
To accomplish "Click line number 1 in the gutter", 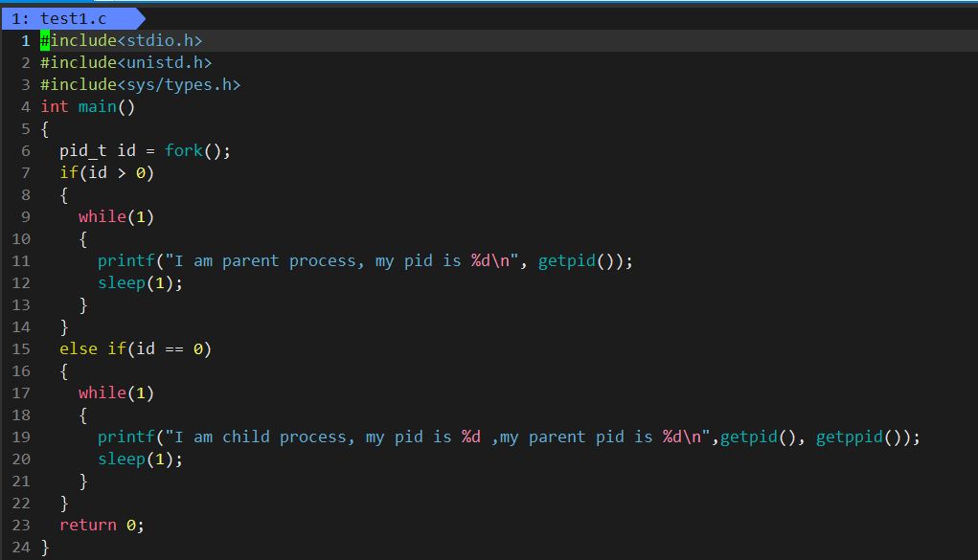I will [26, 41].
